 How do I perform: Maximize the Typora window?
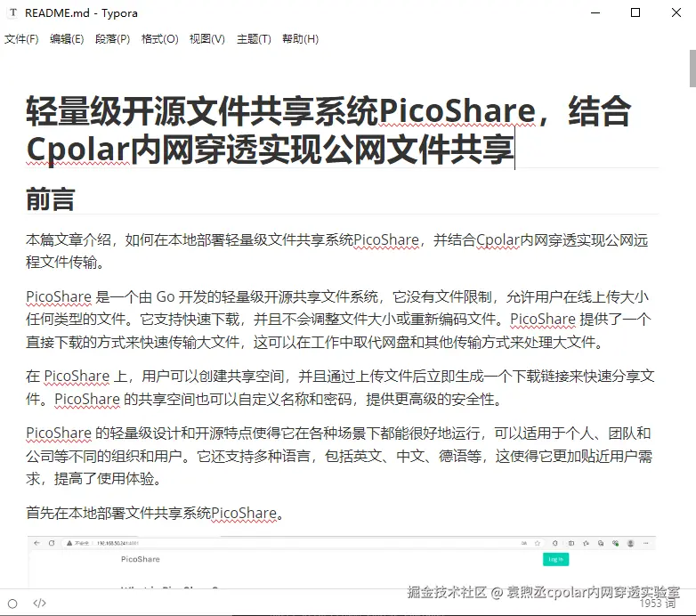[x=635, y=12]
